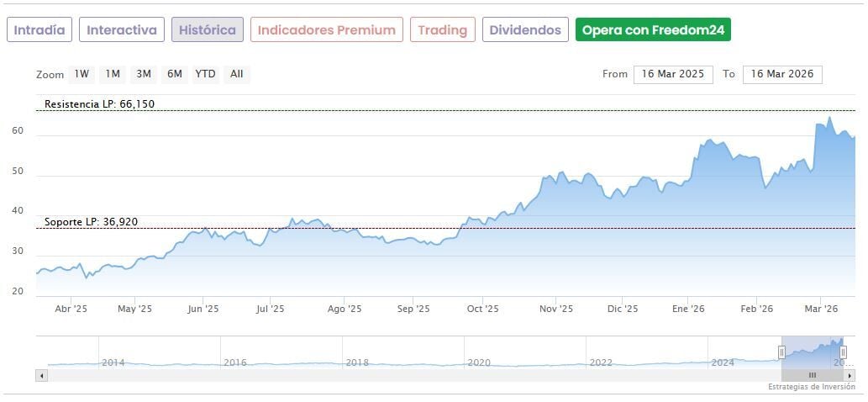
Task: Choose the 3M zoom option
Action: pos(144,74)
